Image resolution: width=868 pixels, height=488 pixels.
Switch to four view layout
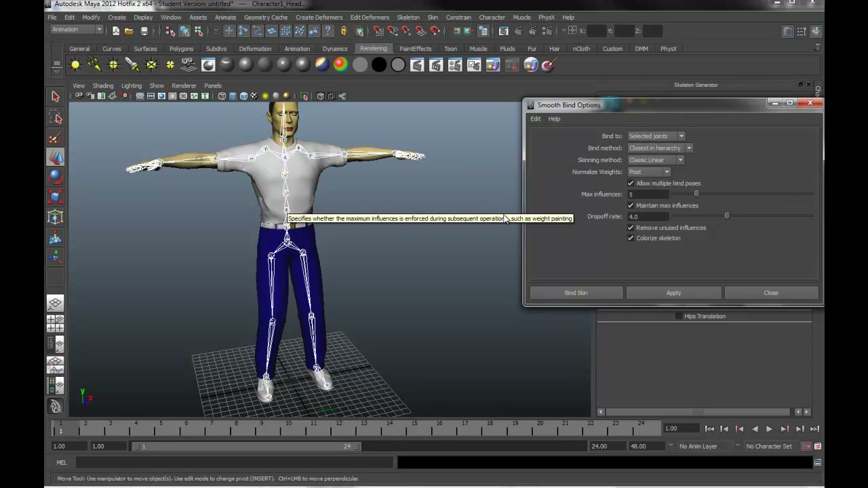56,323
